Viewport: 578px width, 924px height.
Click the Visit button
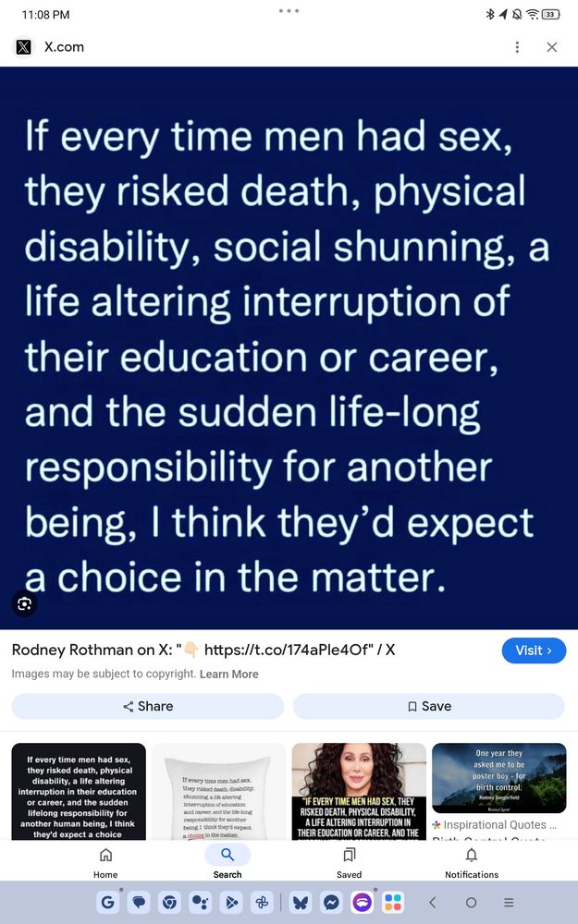pos(534,650)
